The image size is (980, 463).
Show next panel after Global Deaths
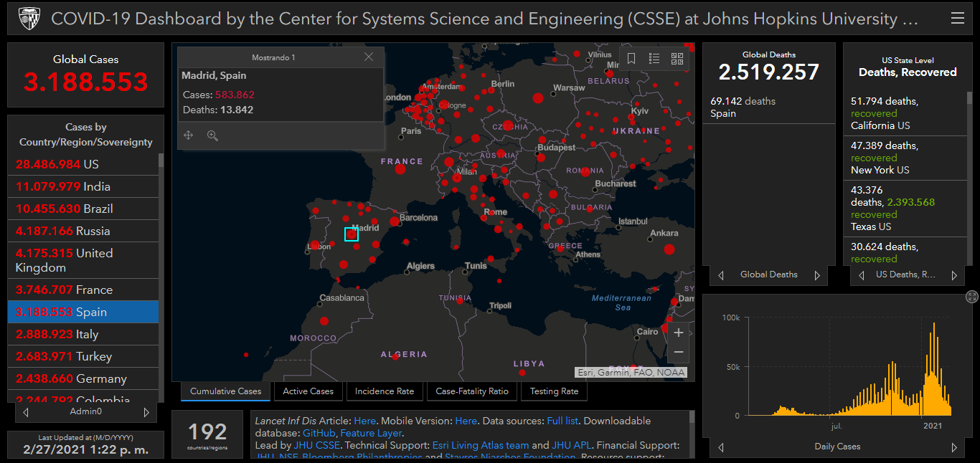(816, 275)
